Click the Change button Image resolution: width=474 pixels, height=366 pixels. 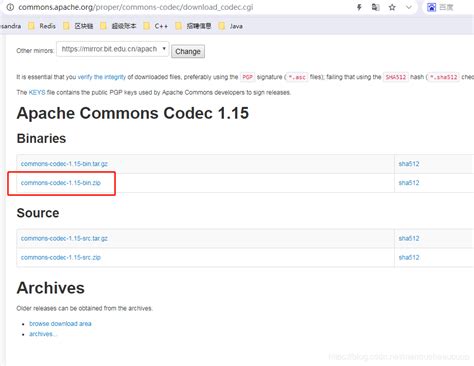pos(188,51)
